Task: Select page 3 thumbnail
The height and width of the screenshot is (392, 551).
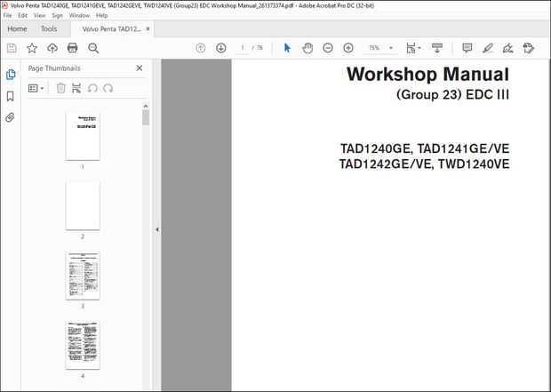Action: coord(83,276)
